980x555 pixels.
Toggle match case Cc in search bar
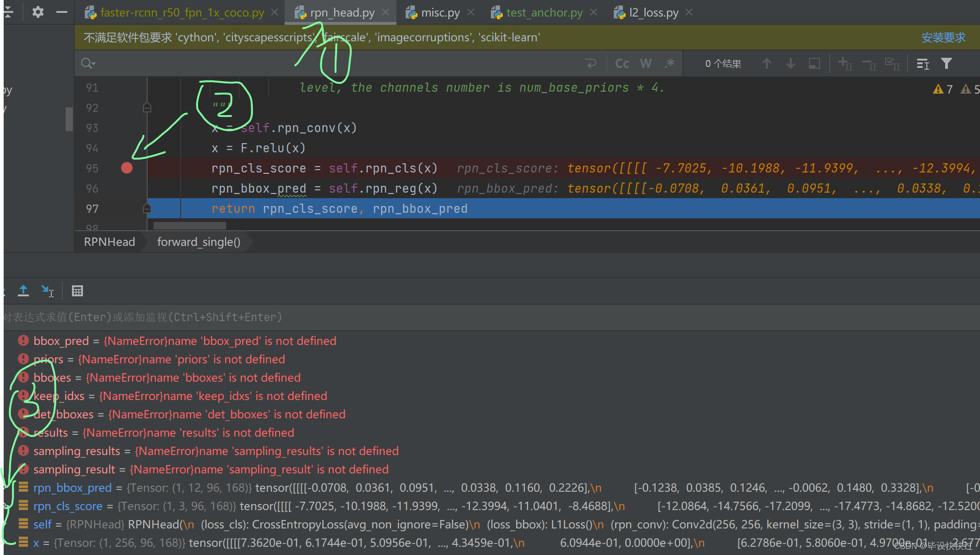[622, 63]
